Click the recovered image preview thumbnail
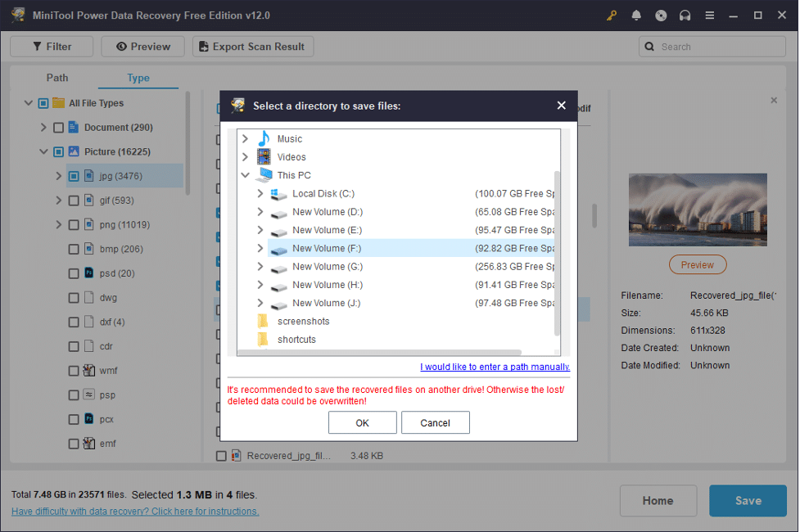The image size is (800, 532). click(x=697, y=210)
